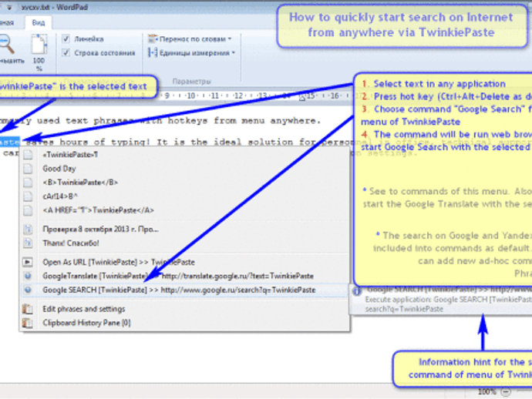Choose the Thanx! Спасибо! phrase
The height and width of the screenshot is (399, 532).
point(185,243)
